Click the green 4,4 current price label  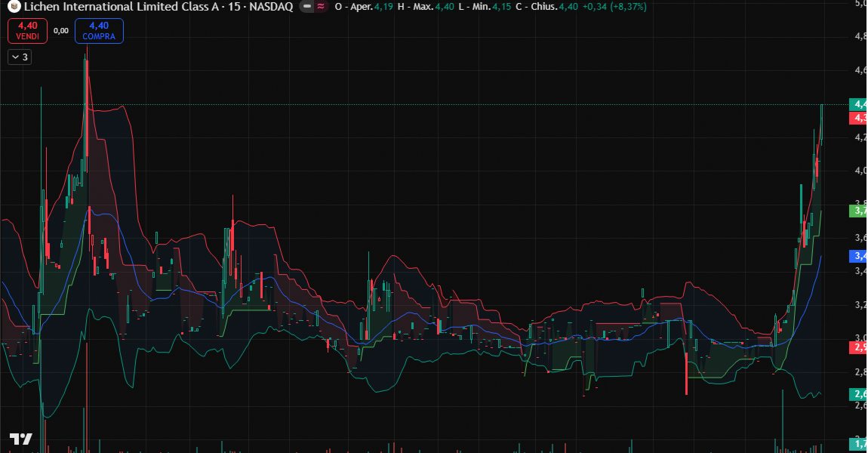coord(858,104)
